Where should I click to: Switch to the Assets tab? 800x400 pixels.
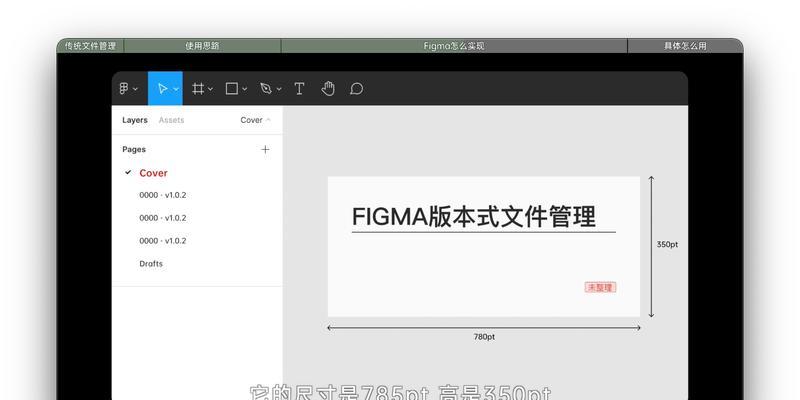coord(171,120)
